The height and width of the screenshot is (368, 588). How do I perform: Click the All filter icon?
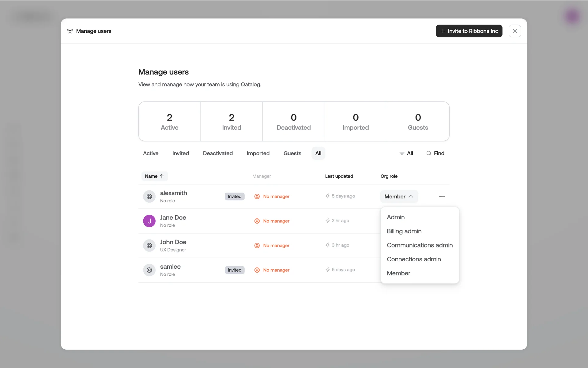click(x=402, y=153)
